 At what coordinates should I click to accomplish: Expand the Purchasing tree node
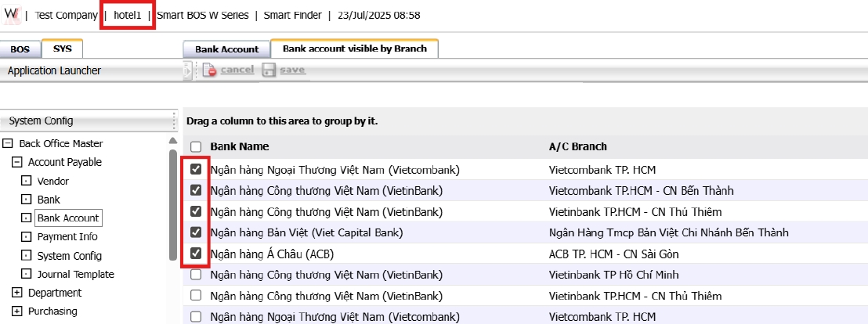click(x=17, y=311)
